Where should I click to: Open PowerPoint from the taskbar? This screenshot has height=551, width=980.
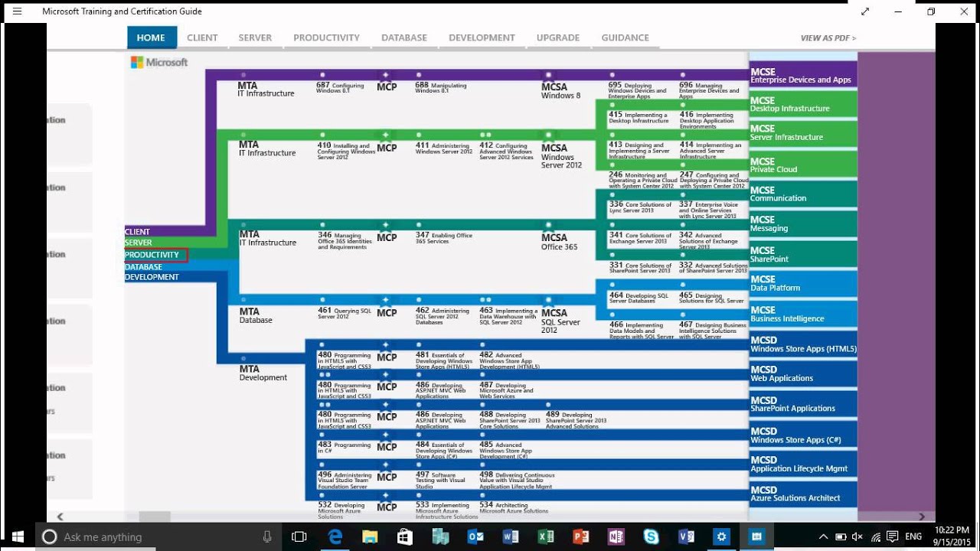point(580,536)
